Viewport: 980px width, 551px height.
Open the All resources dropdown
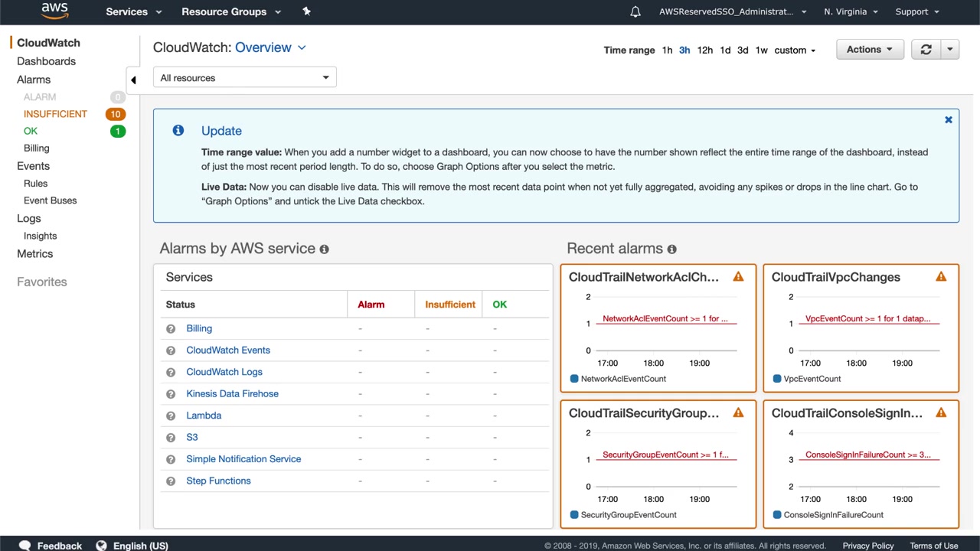pyautogui.click(x=245, y=77)
